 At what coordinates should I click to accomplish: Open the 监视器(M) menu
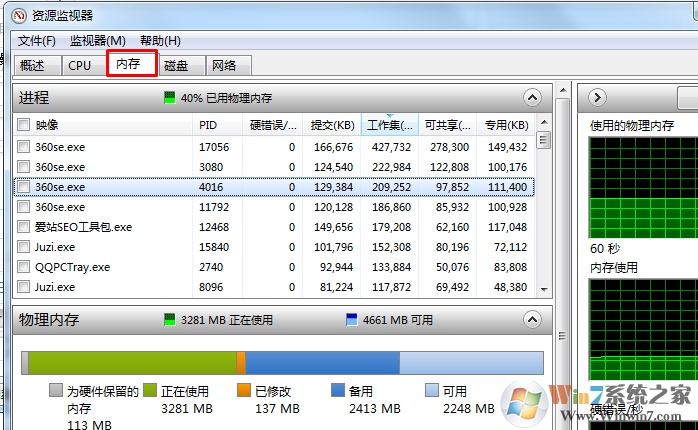[97, 41]
